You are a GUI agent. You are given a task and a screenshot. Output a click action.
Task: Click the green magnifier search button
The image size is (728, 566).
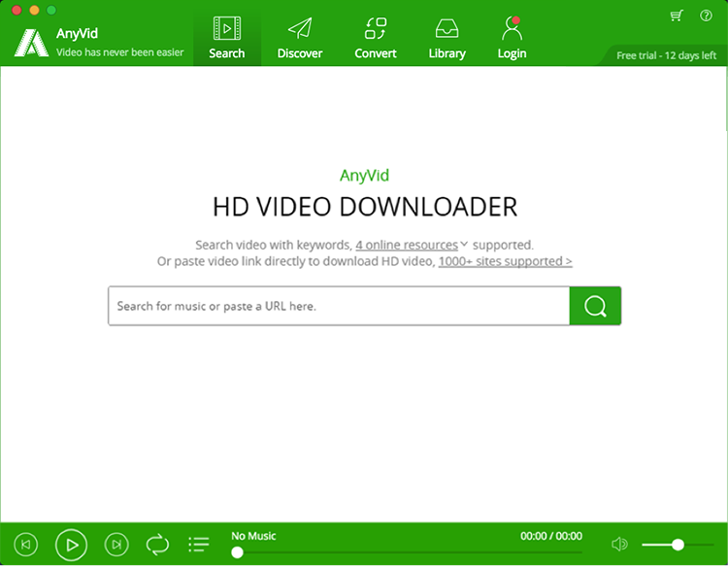pos(595,306)
